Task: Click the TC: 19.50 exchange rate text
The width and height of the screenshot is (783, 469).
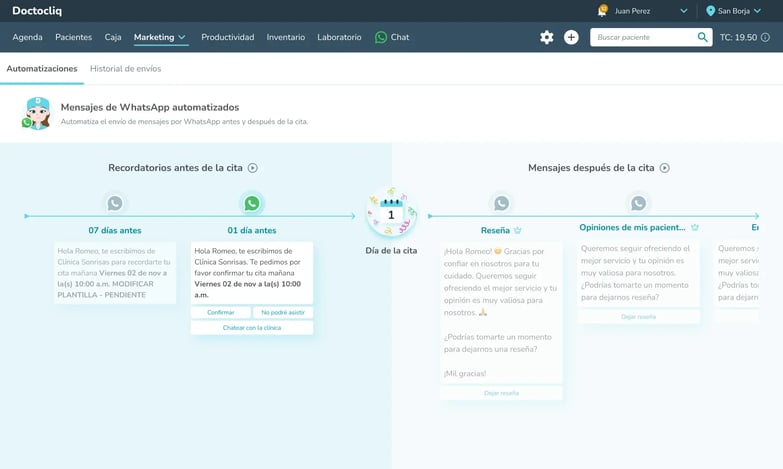Action: tap(738, 37)
